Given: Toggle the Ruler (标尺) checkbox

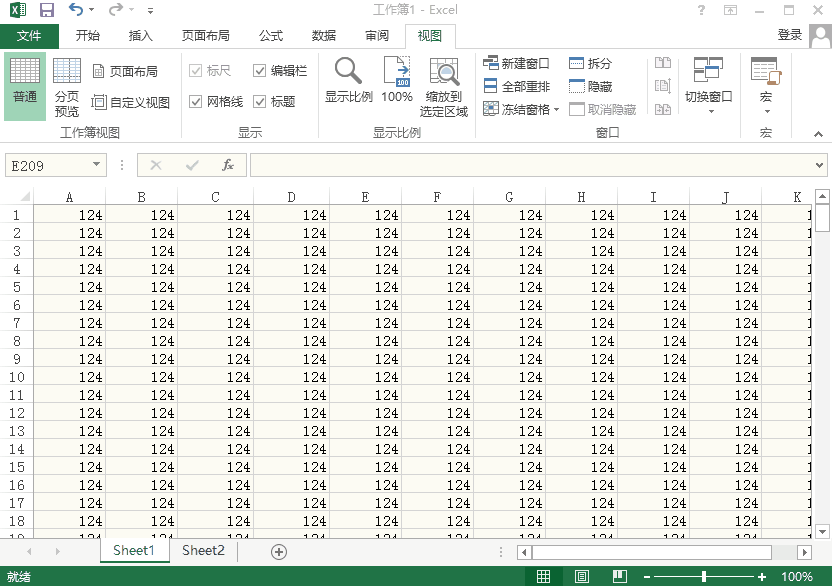Looking at the screenshot, I should click(x=196, y=71).
